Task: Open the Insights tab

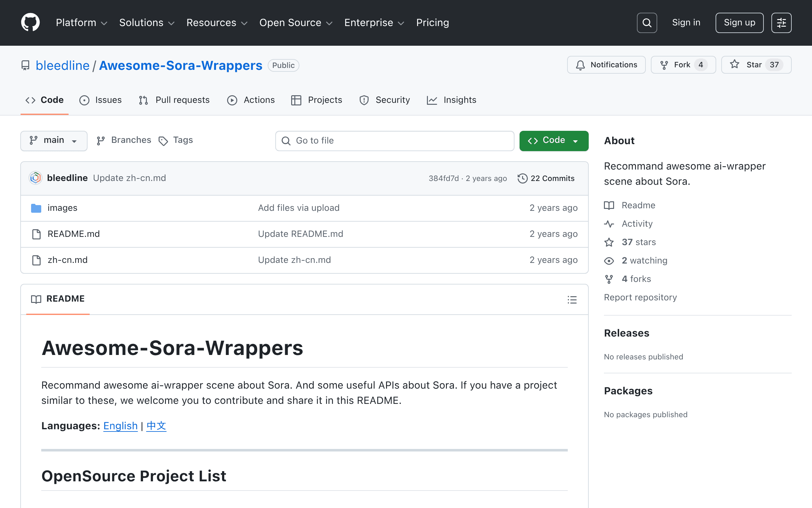Action: coord(452,100)
